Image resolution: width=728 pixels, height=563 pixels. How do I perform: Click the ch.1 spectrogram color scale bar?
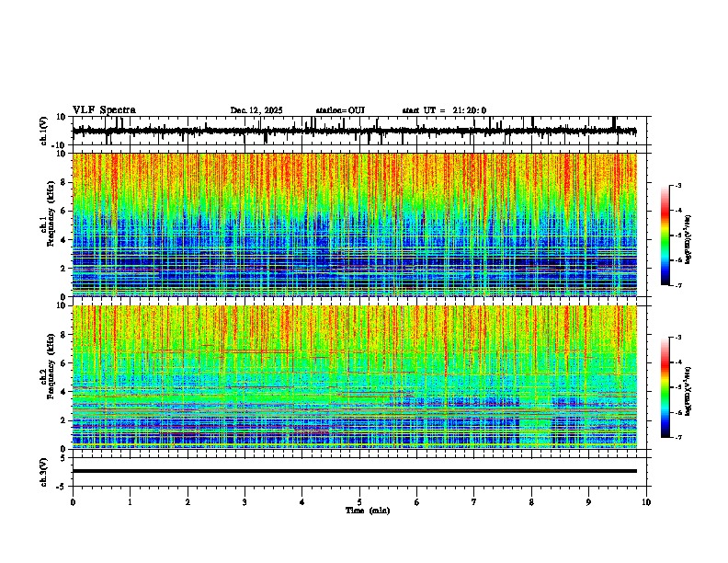[x=665, y=236]
